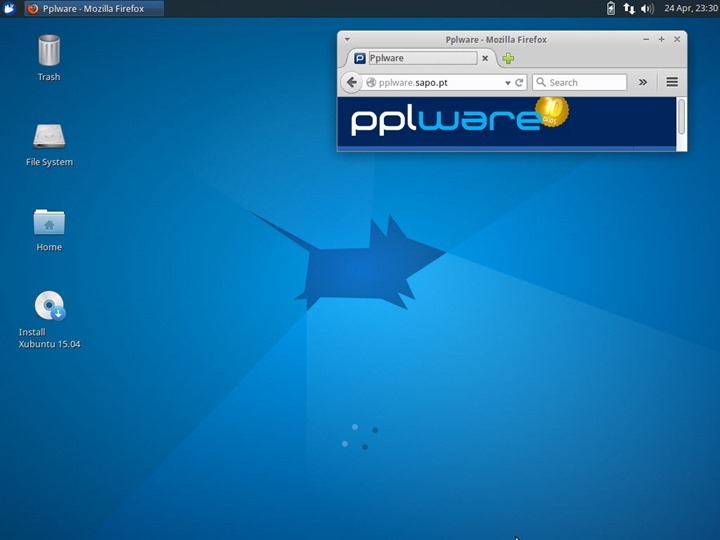Click the Firefox Search field
The height and width of the screenshot is (540, 720).
pyautogui.click(x=579, y=82)
